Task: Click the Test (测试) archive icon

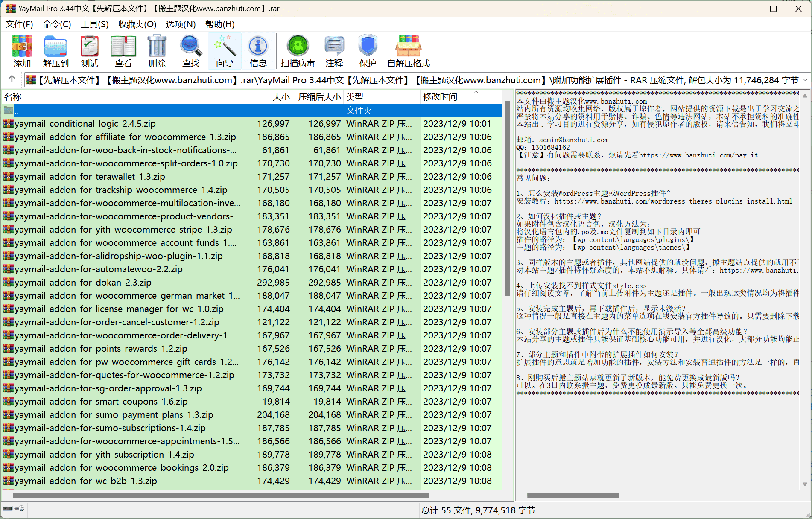Action: (90, 51)
